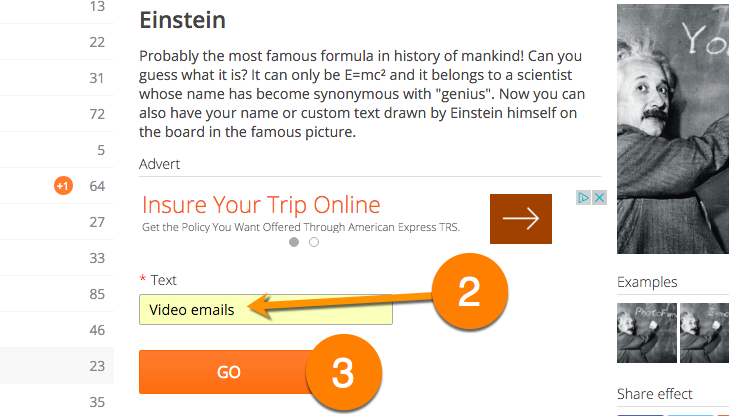Click the Text input field
The image size is (729, 416).
coord(265,310)
